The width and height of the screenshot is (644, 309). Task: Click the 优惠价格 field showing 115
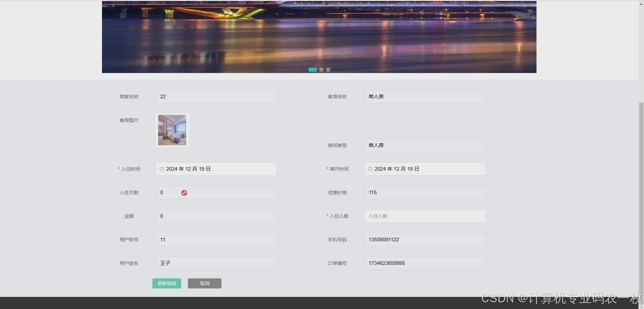coord(425,192)
